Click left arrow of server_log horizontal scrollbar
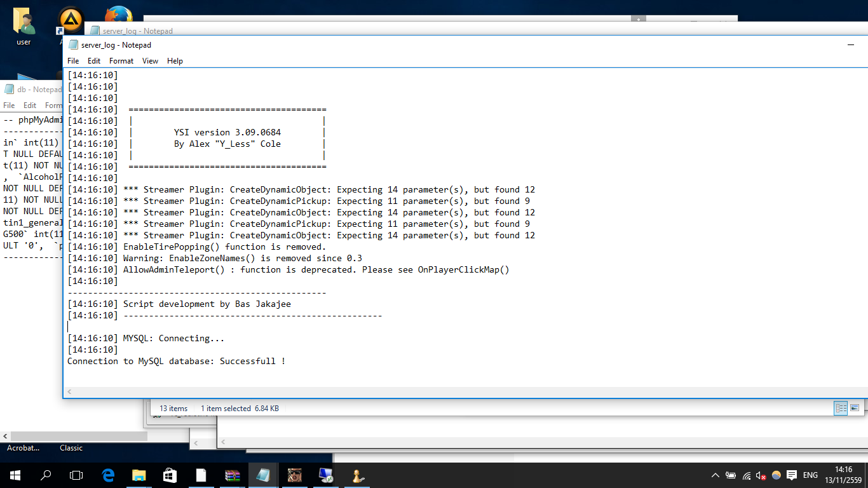 [x=69, y=392]
